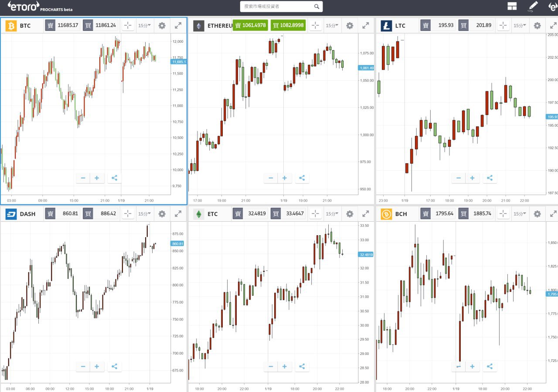
Task: Toggle crosshair on DASH chart
Action: 128,214
